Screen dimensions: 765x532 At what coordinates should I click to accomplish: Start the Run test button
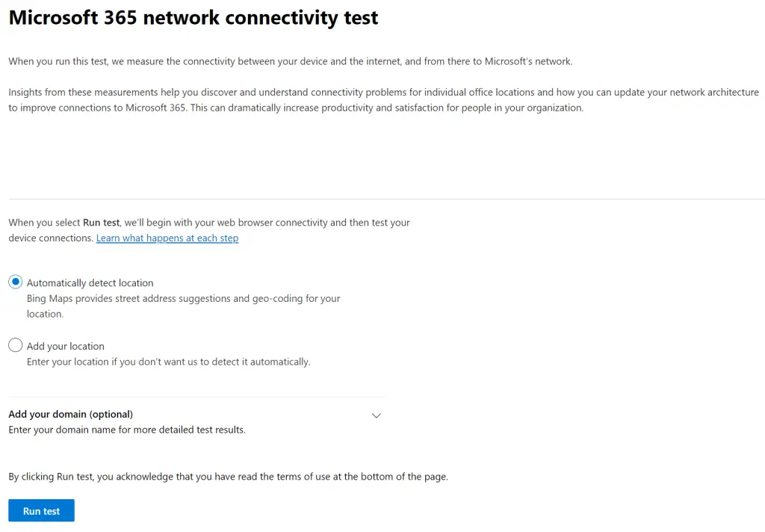point(42,510)
